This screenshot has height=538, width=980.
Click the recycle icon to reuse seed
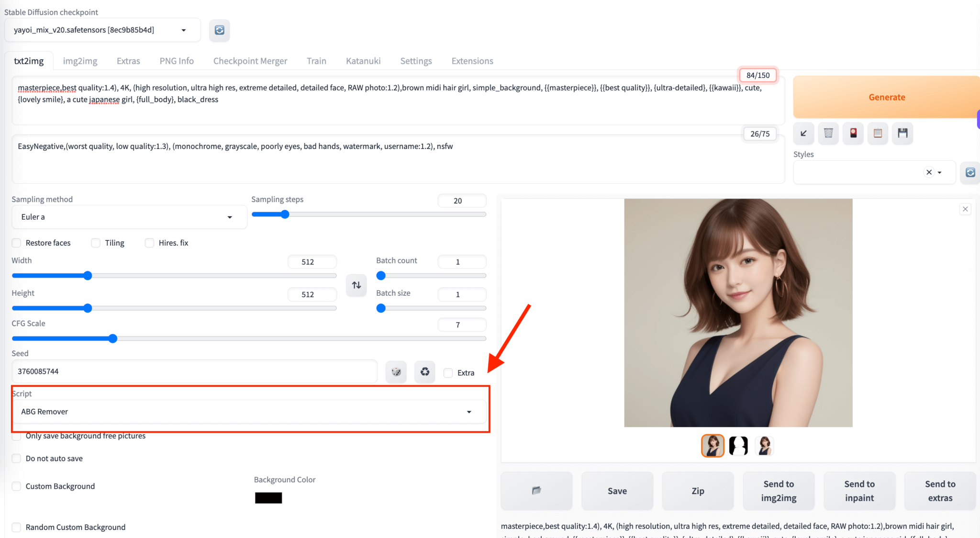coord(425,372)
